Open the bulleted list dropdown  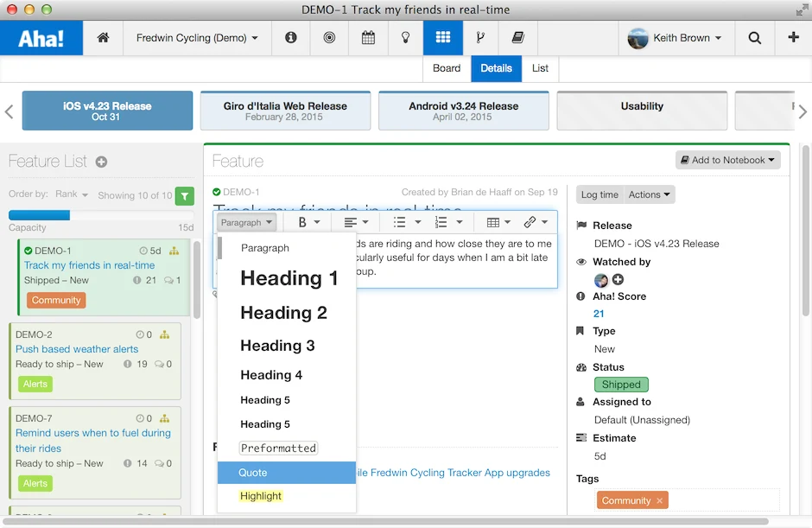407,223
